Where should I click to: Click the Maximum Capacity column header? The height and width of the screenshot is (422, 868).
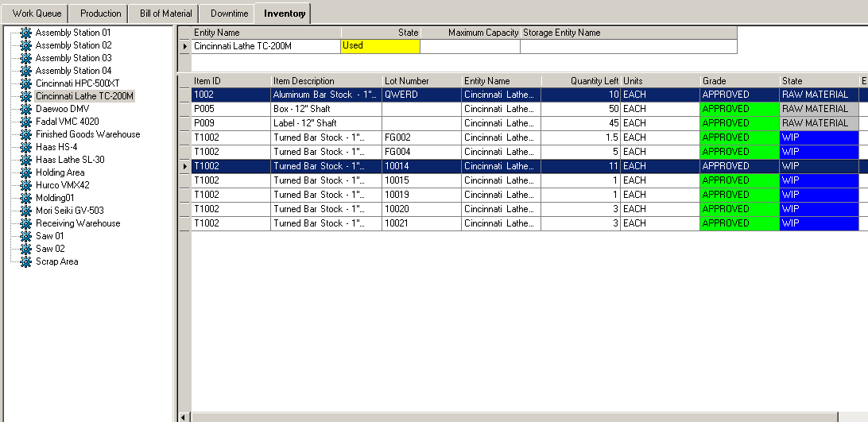[x=471, y=33]
